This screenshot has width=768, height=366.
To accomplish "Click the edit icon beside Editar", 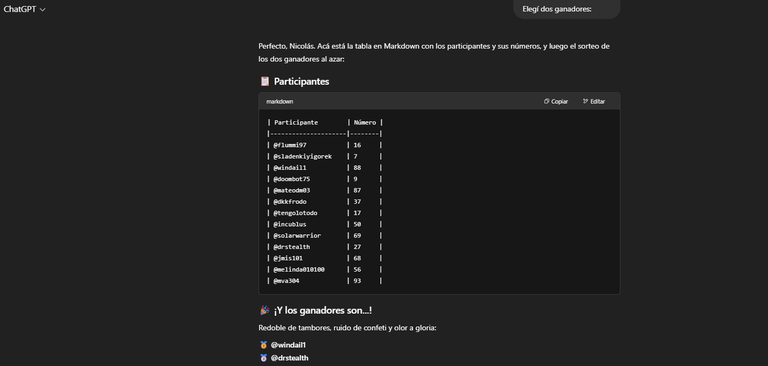I will pyautogui.click(x=585, y=101).
